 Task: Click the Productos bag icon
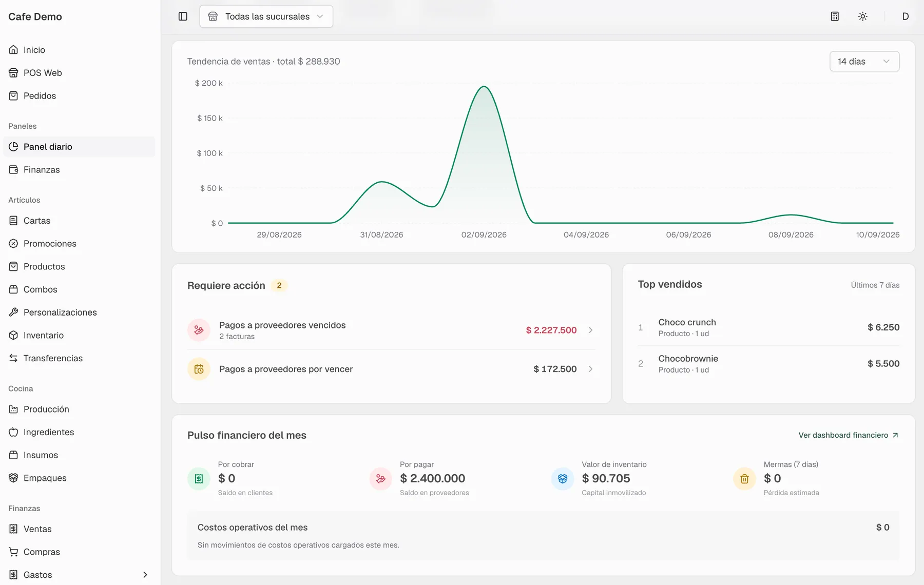pyautogui.click(x=13, y=267)
